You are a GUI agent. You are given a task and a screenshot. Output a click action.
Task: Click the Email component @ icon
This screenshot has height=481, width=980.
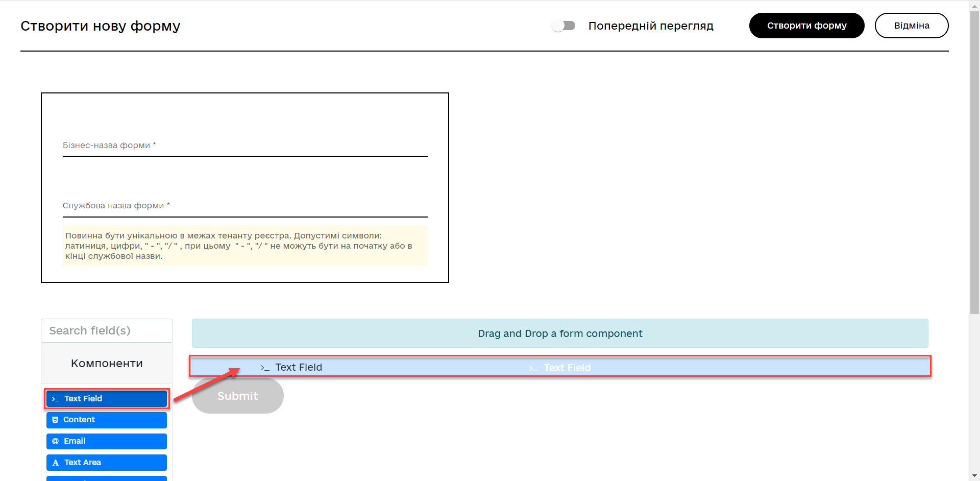point(55,441)
